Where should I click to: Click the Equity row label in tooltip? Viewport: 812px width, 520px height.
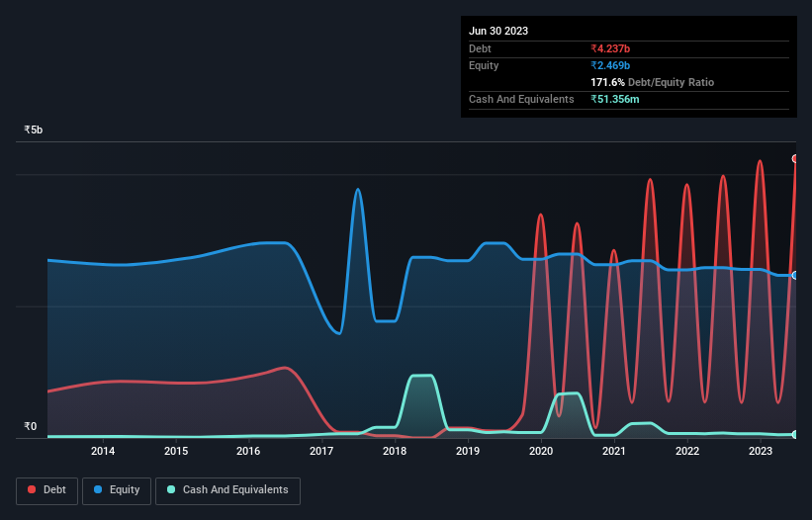coord(484,65)
